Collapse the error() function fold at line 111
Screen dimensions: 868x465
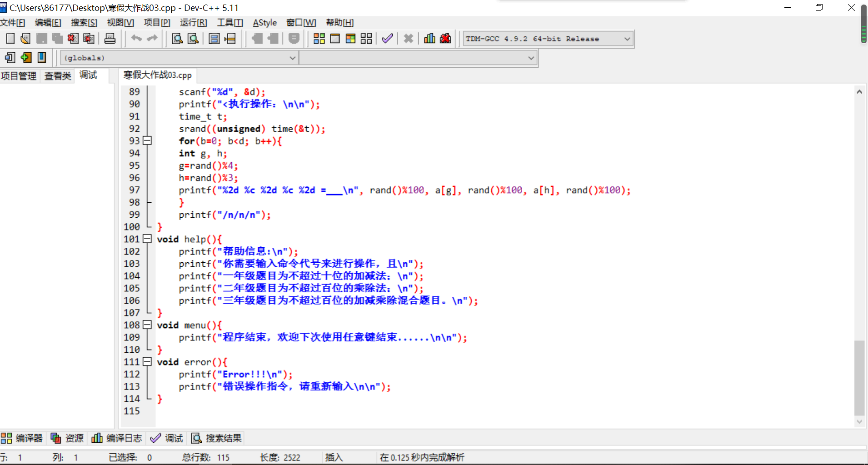coord(147,362)
